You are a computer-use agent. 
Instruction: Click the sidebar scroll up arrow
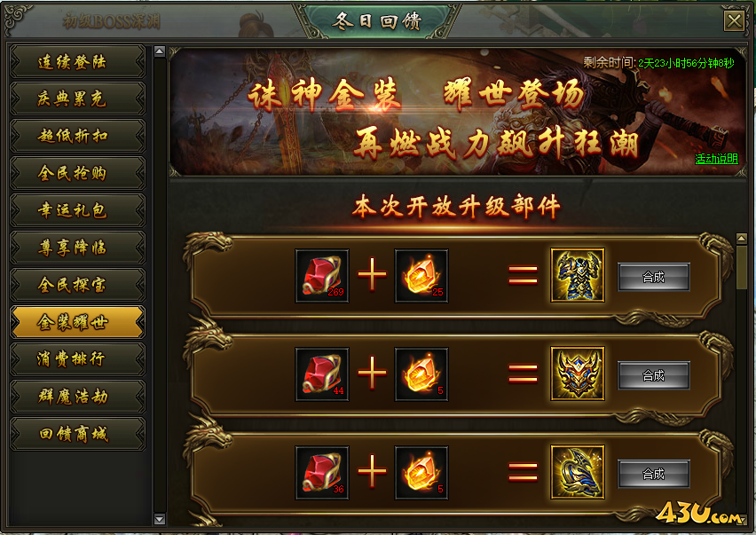(160, 51)
